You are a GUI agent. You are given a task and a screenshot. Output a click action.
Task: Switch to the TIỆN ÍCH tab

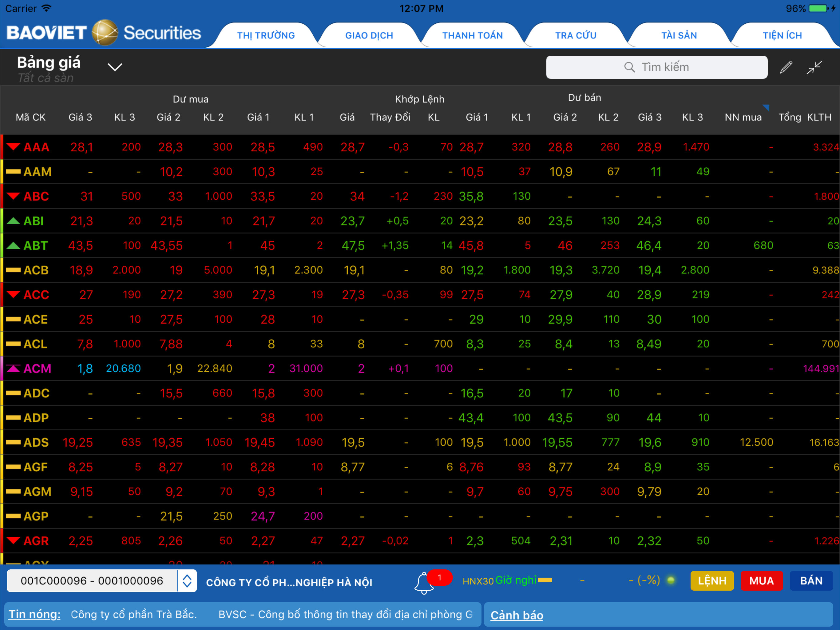pos(782,35)
